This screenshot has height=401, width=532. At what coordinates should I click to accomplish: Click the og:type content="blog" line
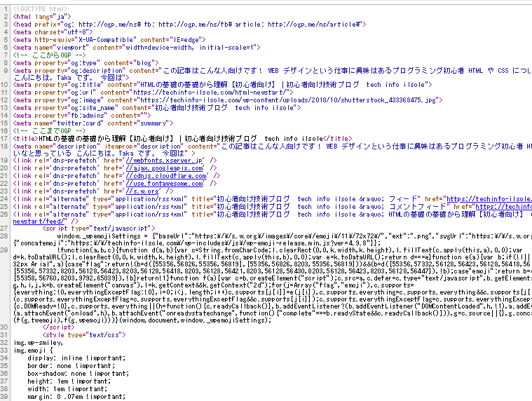86,63
